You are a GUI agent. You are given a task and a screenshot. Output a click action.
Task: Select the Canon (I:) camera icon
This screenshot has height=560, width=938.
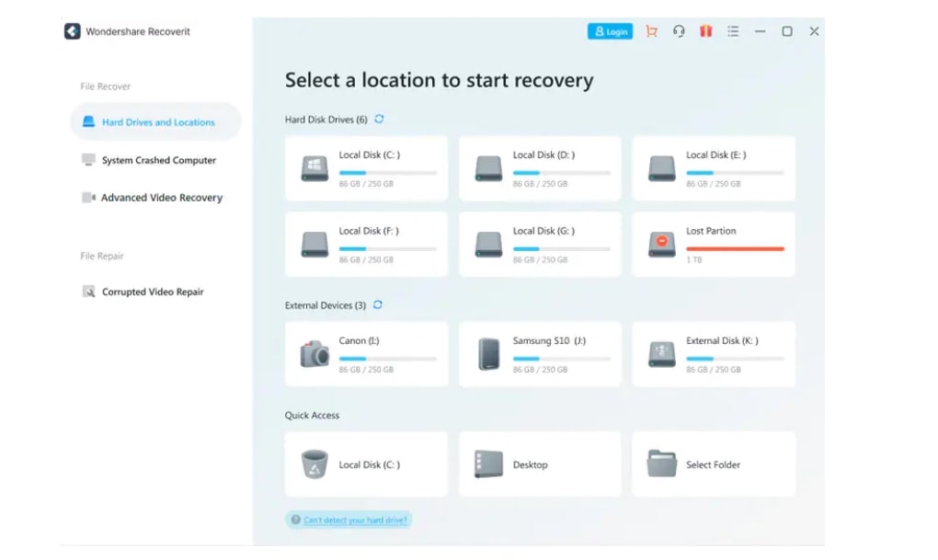click(x=315, y=354)
